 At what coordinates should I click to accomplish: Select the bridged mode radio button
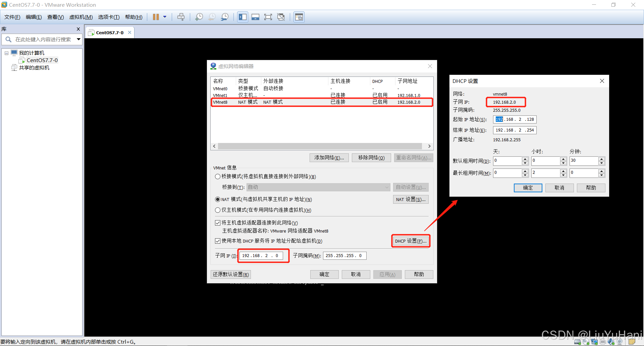click(218, 177)
